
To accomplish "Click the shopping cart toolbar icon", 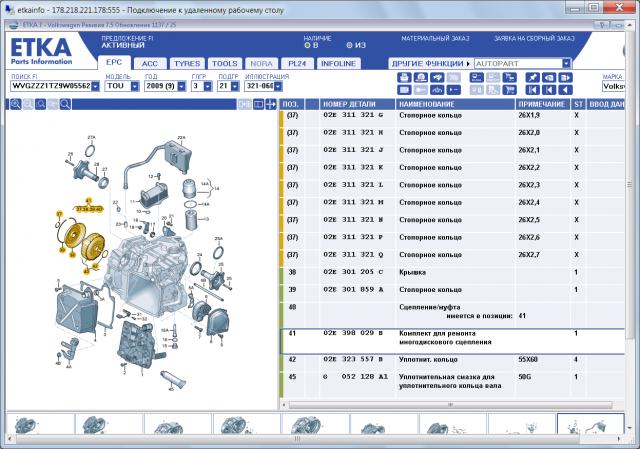I will tap(509, 90).
